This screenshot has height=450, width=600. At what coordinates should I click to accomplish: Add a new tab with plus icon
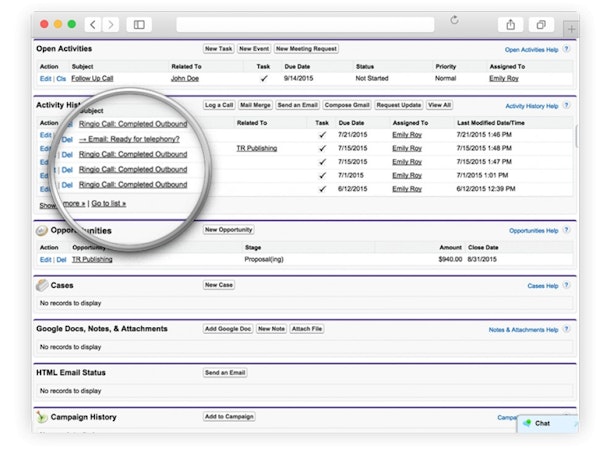pyautogui.click(x=571, y=29)
